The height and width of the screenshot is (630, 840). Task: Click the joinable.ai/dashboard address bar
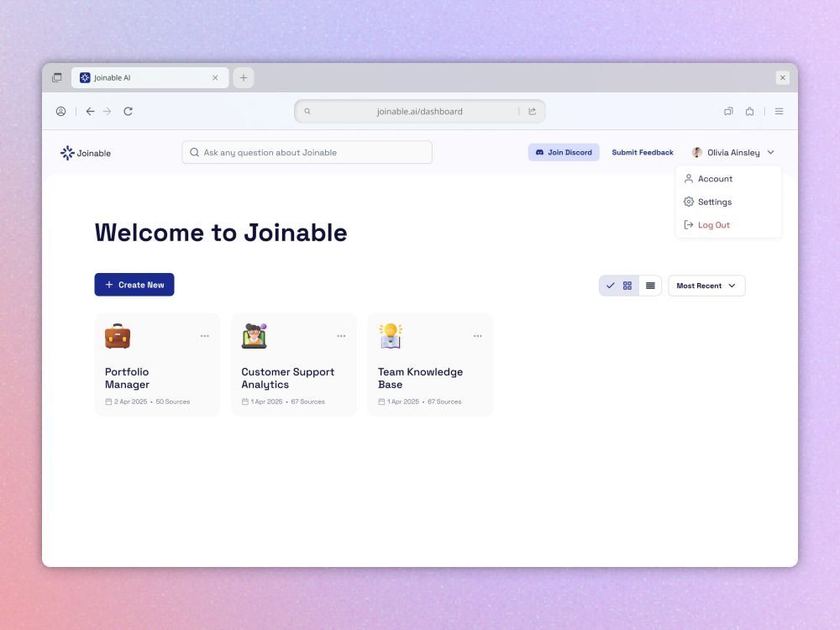pos(420,112)
